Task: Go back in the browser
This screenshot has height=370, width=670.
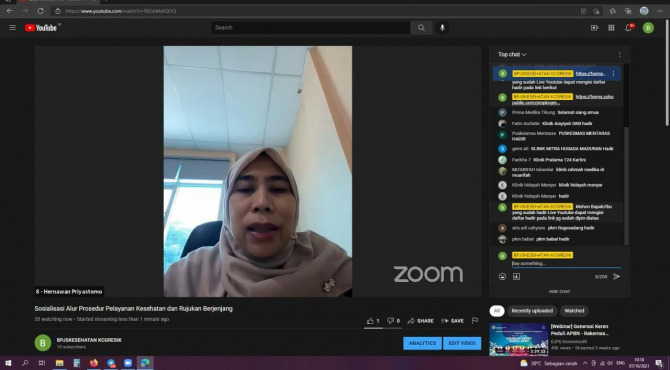Action: click(9, 11)
